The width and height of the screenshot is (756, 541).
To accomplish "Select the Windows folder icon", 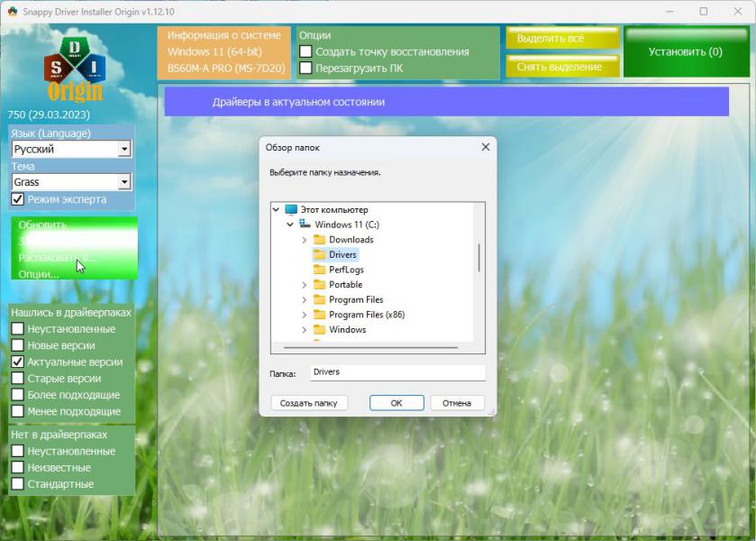I will pyautogui.click(x=319, y=330).
